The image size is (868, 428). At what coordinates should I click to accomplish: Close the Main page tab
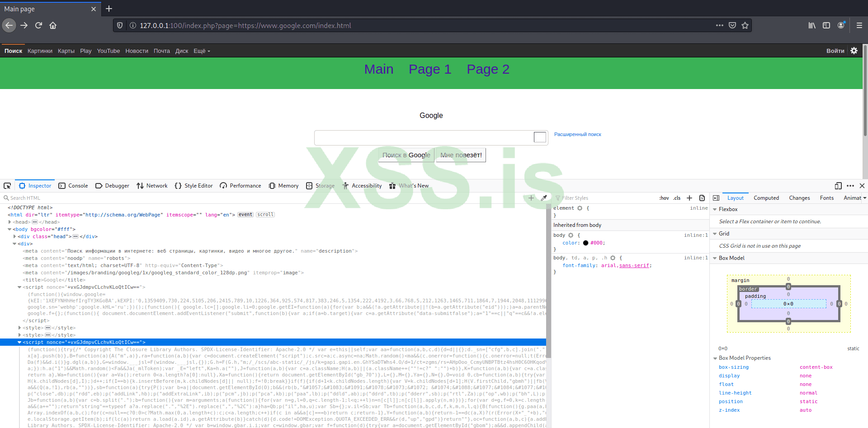click(x=94, y=9)
